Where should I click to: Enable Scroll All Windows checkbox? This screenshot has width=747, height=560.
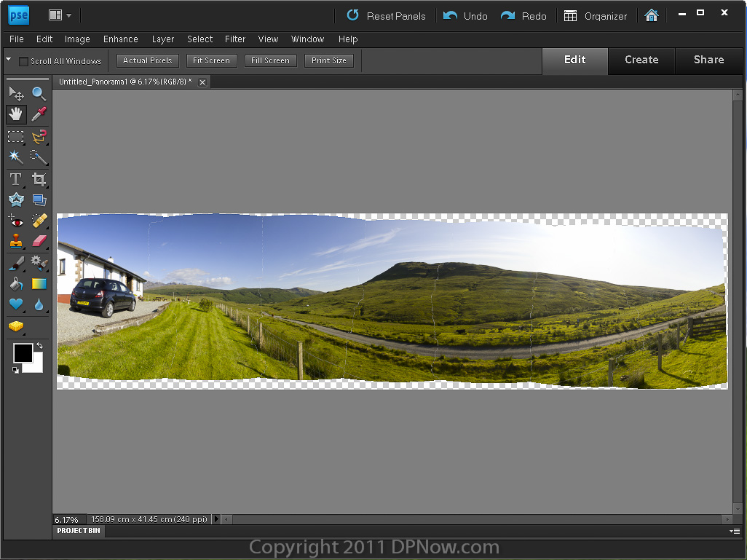[x=23, y=61]
